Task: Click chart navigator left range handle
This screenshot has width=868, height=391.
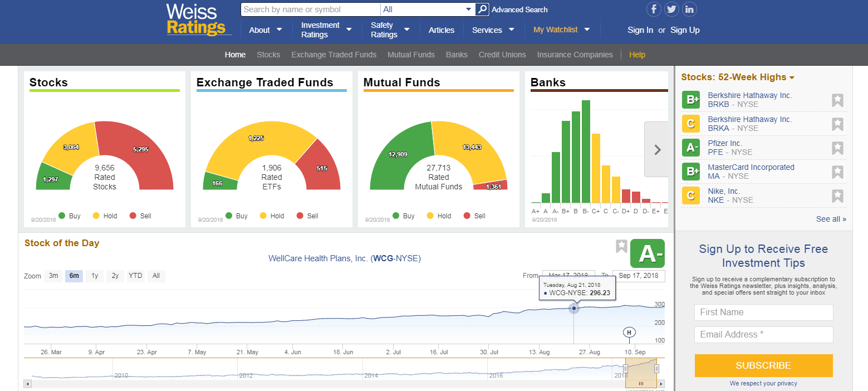Action: click(625, 369)
